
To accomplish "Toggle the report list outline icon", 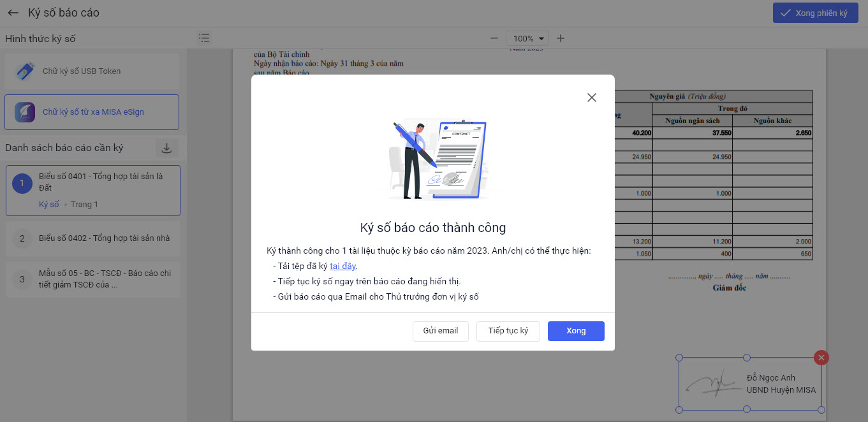I will pyautogui.click(x=204, y=38).
